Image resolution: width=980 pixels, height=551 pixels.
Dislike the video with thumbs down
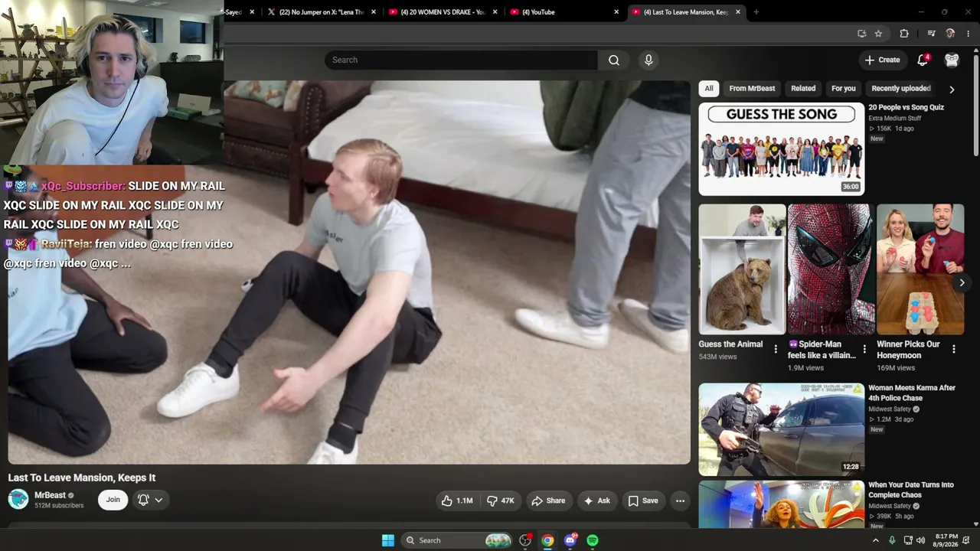click(x=501, y=500)
